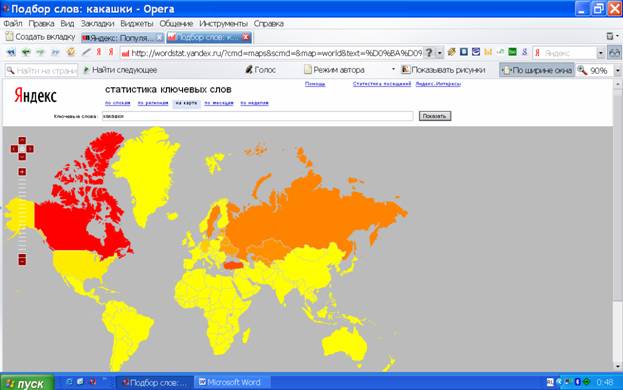Zoom in the map with plus button
The height and width of the screenshot is (390, 623).
click(22, 172)
